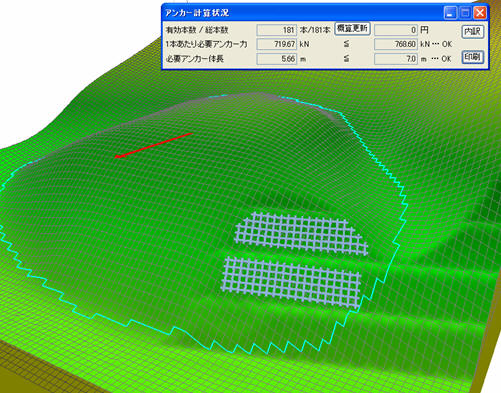Select the 719.67 kN required force field
The width and height of the screenshot is (501, 393).
point(276,44)
